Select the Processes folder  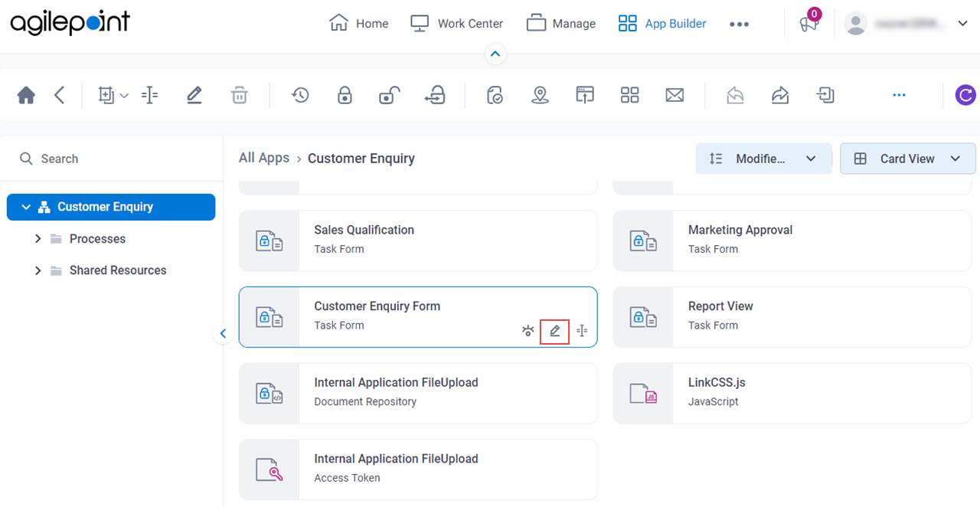(97, 239)
